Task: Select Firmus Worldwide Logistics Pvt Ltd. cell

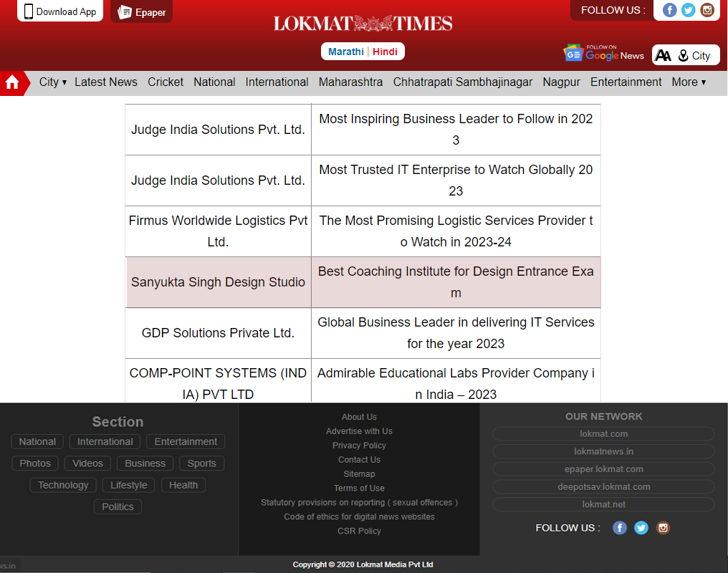Action: pos(219,231)
